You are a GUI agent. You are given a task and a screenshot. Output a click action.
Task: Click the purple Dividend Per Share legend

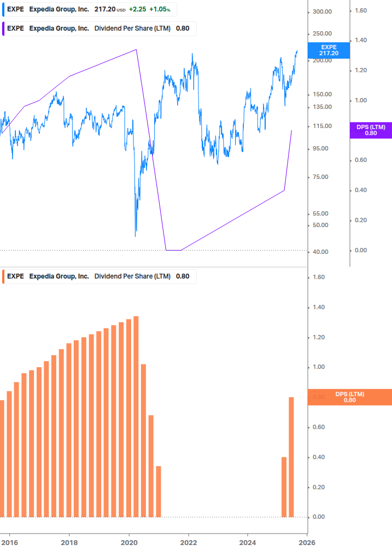tap(99, 29)
